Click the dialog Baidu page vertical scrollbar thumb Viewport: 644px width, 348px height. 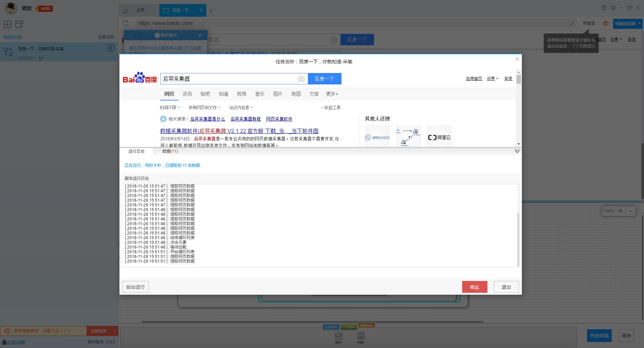519,79
